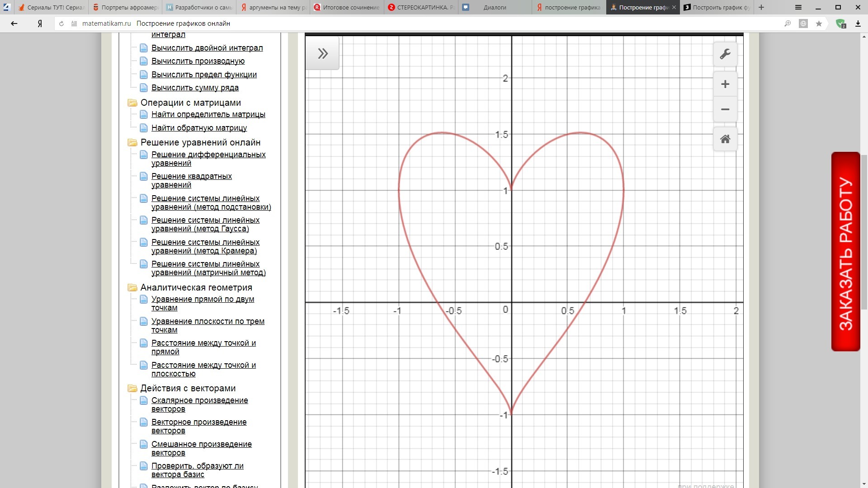Zoom in with the plus button

tap(725, 84)
